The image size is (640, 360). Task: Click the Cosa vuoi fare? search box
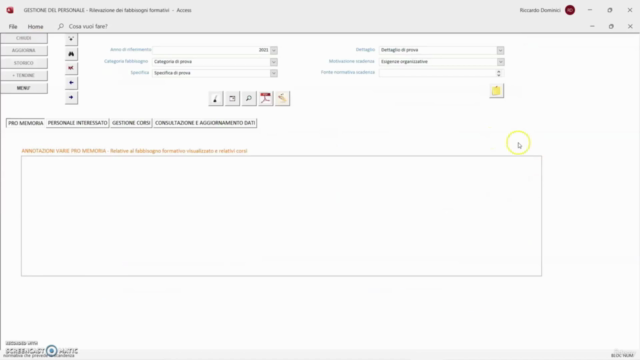click(x=88, y=26)
